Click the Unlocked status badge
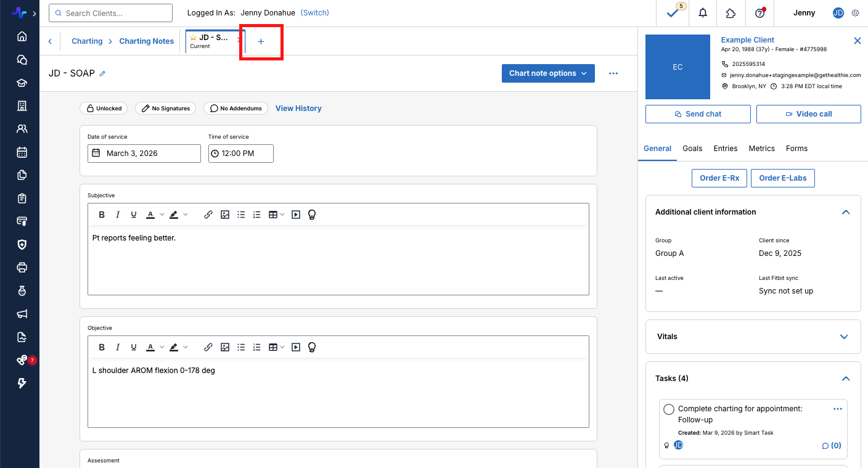Screen dimensions: 868x468 (x=104, y=108)
